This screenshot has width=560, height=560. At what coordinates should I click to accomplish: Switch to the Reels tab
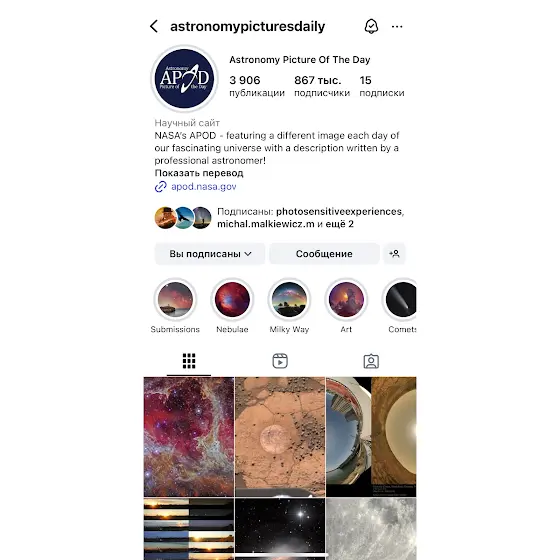tap(280, 361)
